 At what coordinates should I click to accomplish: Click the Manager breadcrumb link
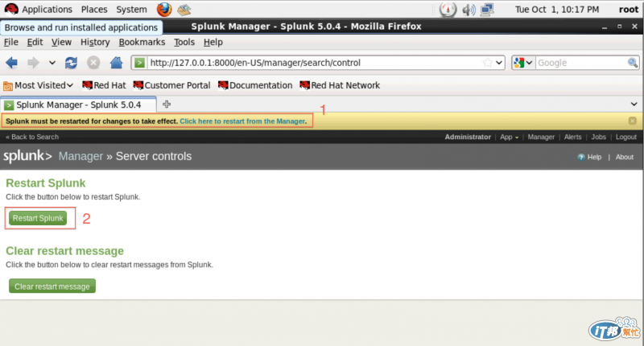[x=80, y=156]
